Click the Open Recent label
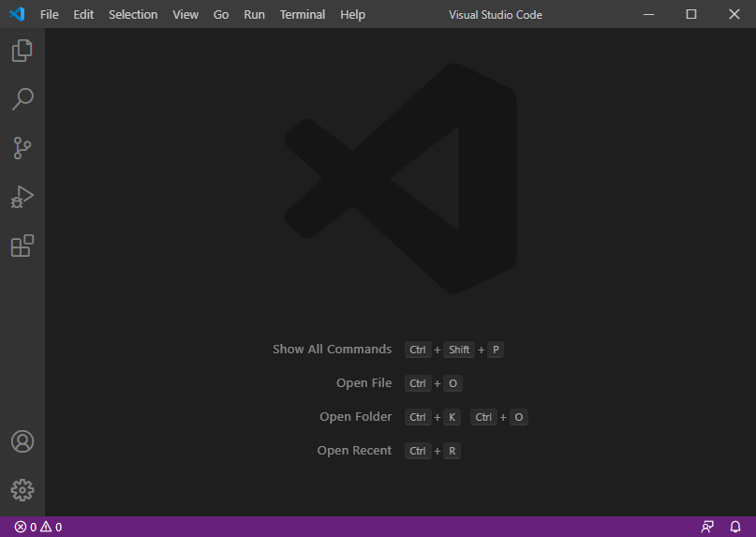The width and height of the screenshot is (756, 537). coord(354,451)
